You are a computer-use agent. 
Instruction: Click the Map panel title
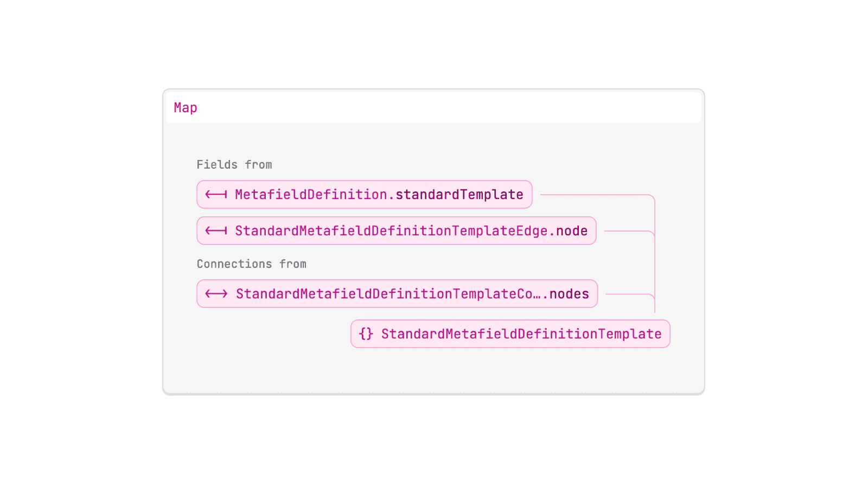(x=186, y=108)
